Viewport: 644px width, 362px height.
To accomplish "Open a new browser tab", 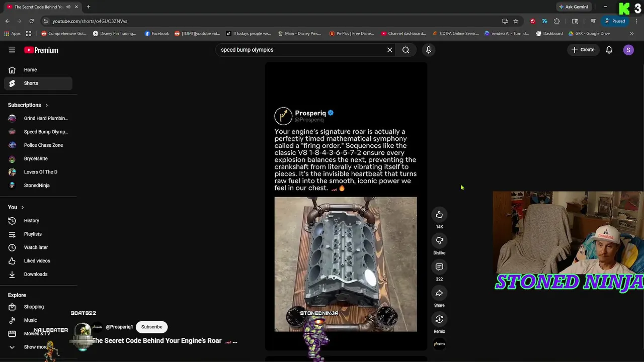I will click(x=88, y=7).
